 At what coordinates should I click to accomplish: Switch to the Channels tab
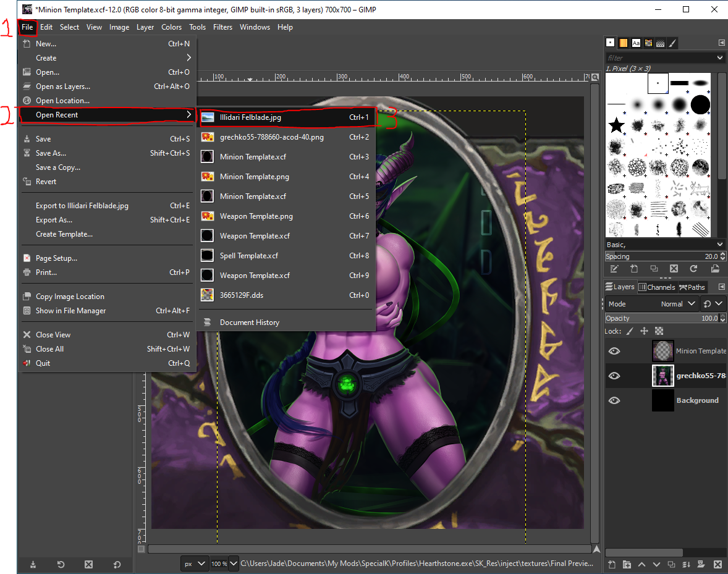(x=657, y=287)
